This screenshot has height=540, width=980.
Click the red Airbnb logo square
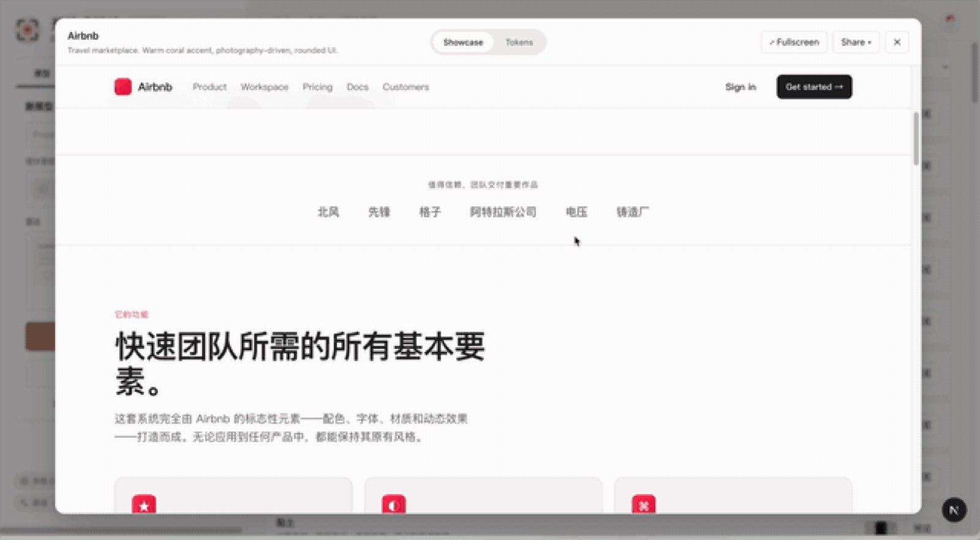pos(123,87)
